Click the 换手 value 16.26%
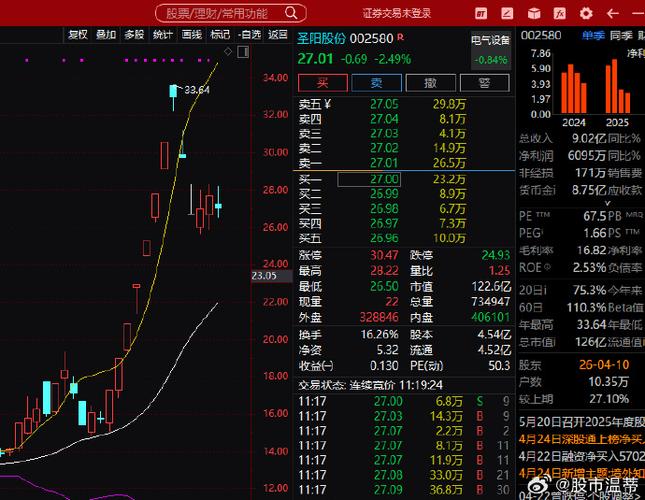This screenshot has width=645, height=500. 379,334
